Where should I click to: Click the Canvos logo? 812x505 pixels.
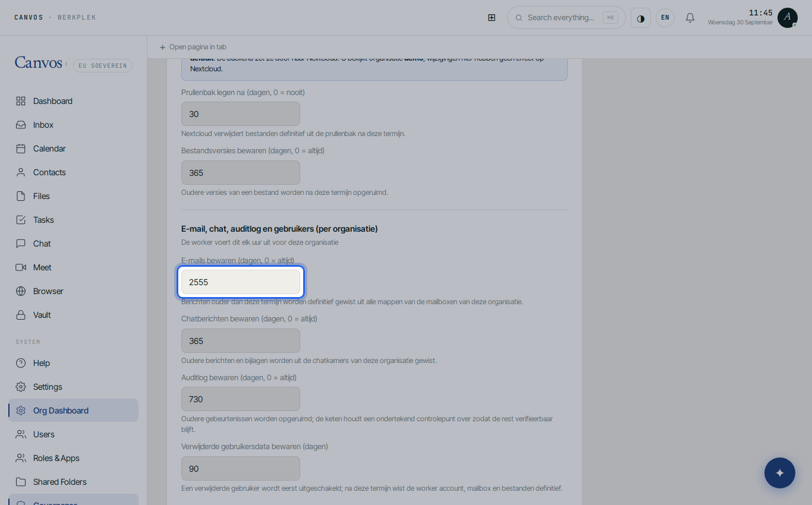pyautogui.click(x=39, y=63)
